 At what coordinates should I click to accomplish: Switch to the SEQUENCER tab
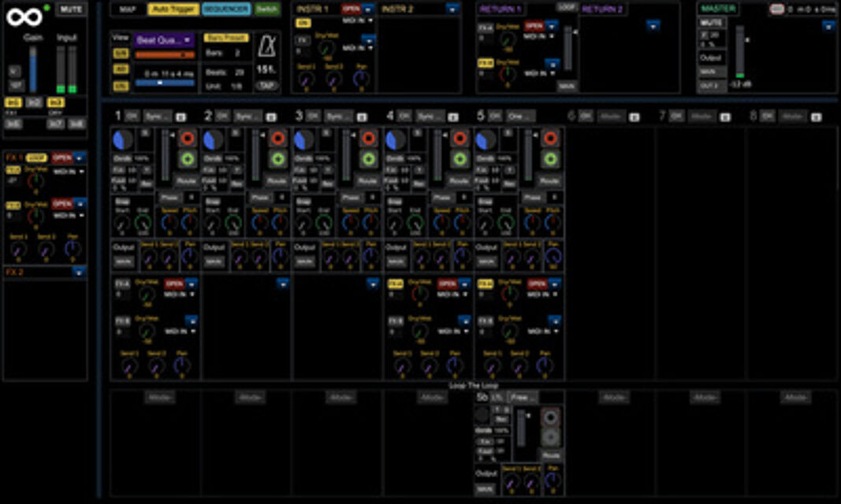pyautogui.click(x=226, y=9)
